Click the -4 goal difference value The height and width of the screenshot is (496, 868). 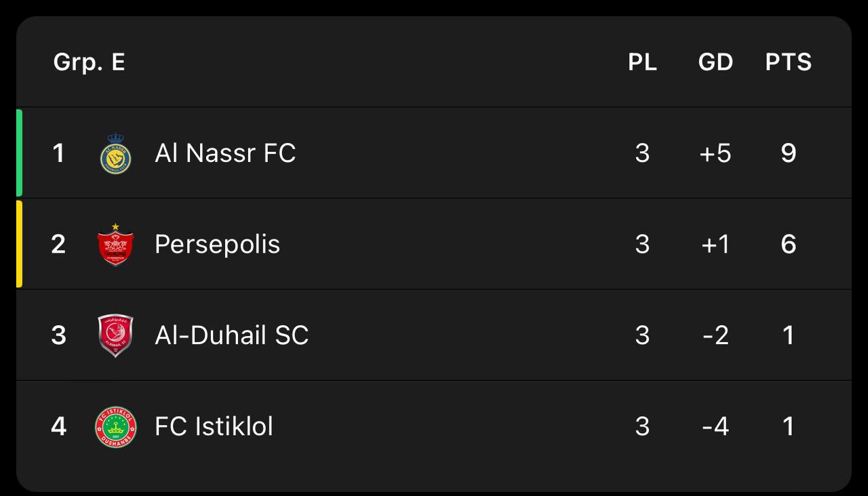(x=715, y=426)
